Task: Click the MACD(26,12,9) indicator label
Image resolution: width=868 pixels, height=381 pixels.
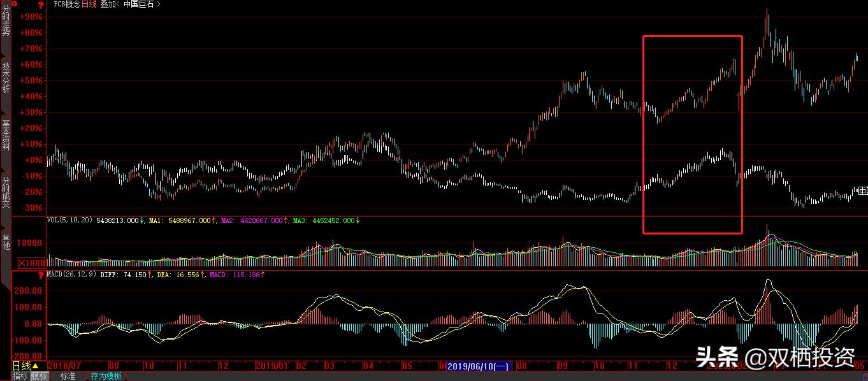Action: (71, 274)
